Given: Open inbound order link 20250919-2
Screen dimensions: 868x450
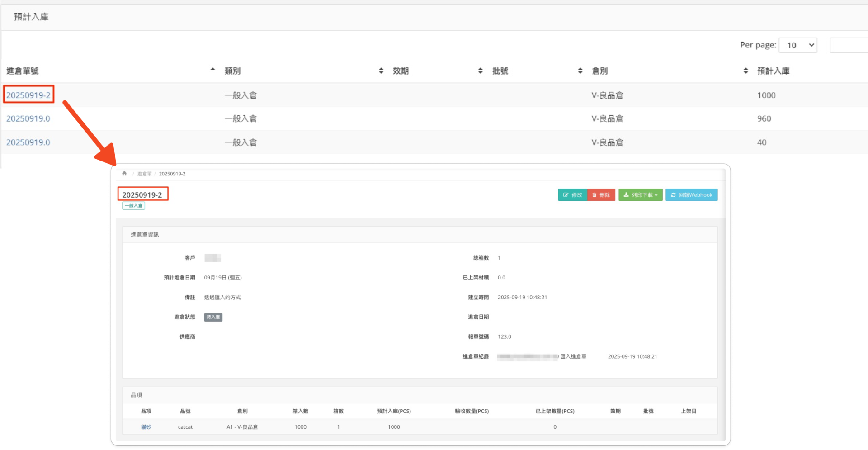Looking at the screenshot, I should click(28, 95).
